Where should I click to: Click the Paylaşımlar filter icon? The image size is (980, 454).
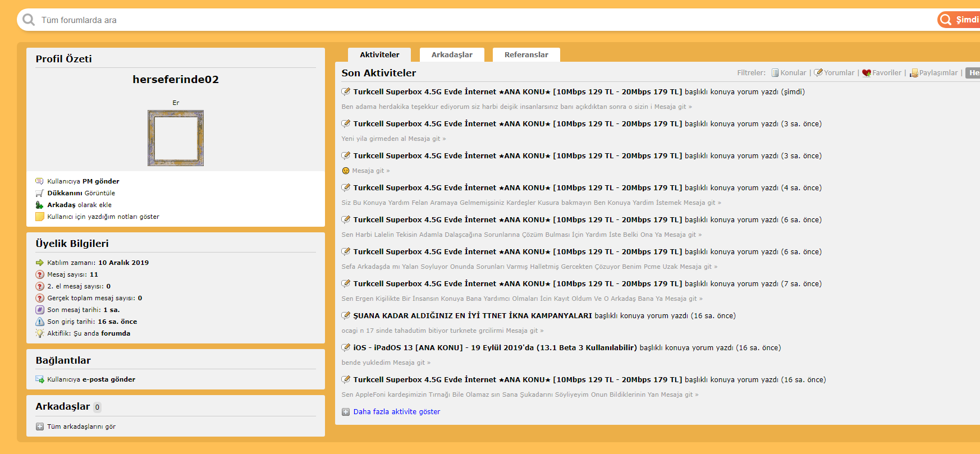click(914, 73)
